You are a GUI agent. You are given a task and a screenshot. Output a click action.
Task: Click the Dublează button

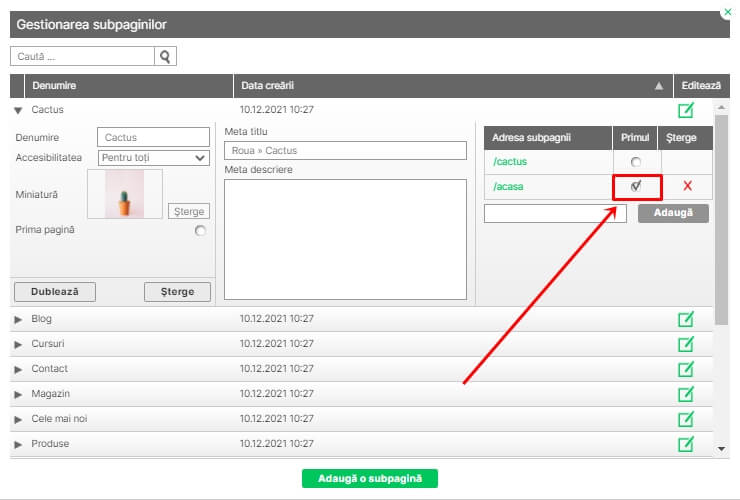tap(54, 291)
